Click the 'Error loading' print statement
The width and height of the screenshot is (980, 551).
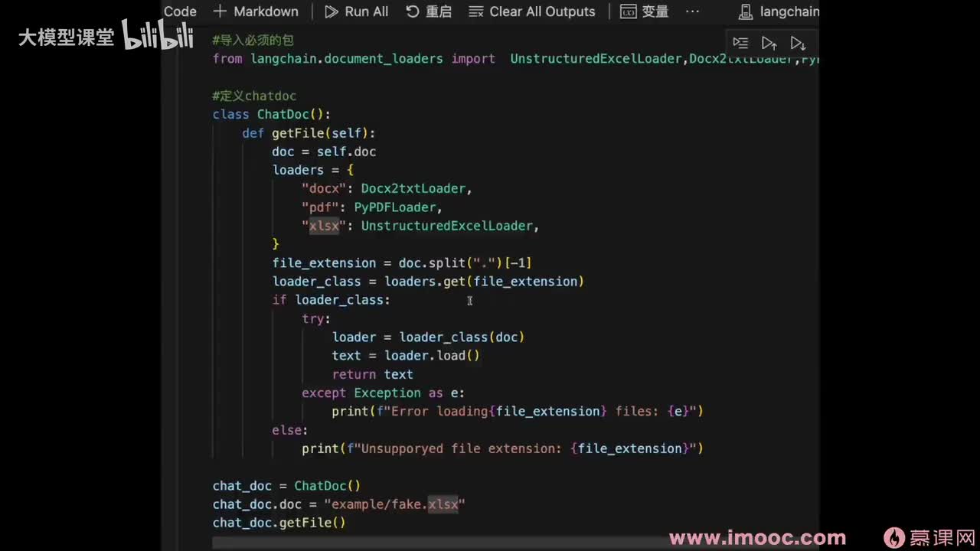[x=518, y=411]
